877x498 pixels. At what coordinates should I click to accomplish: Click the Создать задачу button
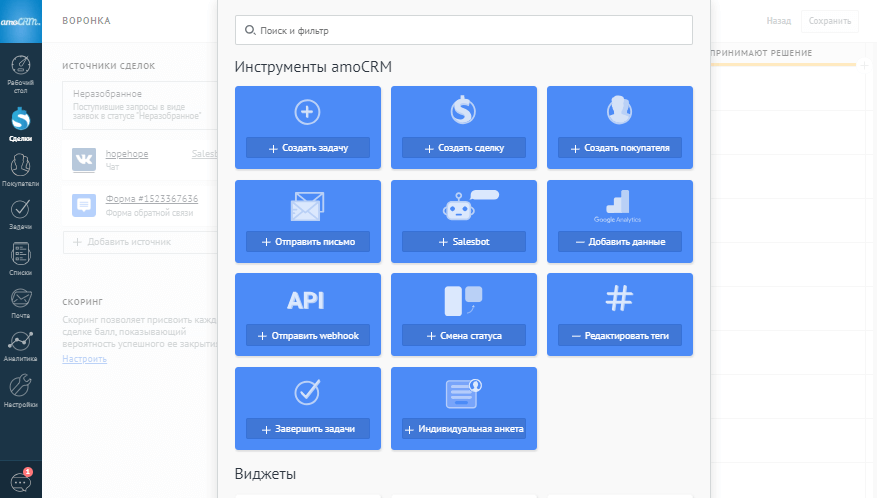(308, 148)
